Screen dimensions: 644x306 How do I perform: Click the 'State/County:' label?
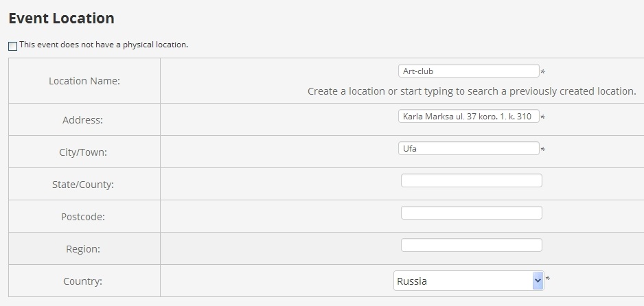coord(83,185)
